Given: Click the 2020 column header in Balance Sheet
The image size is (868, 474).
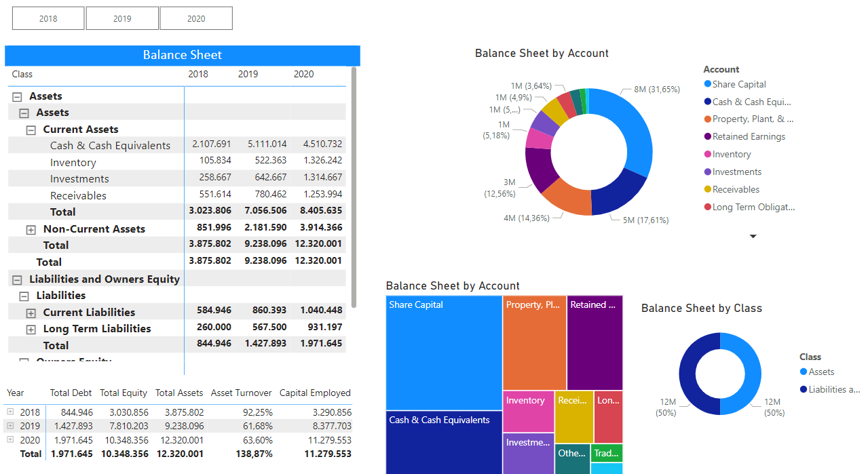Looking at the screenshot, I should (303, 74).
